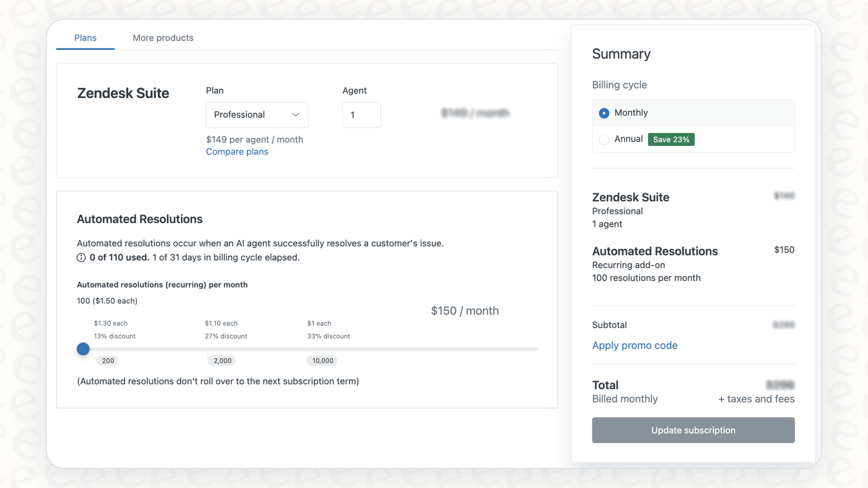This screenshot has width=868, height=488.
Task: Open the Compare plans link
Action: coord(237,151)
